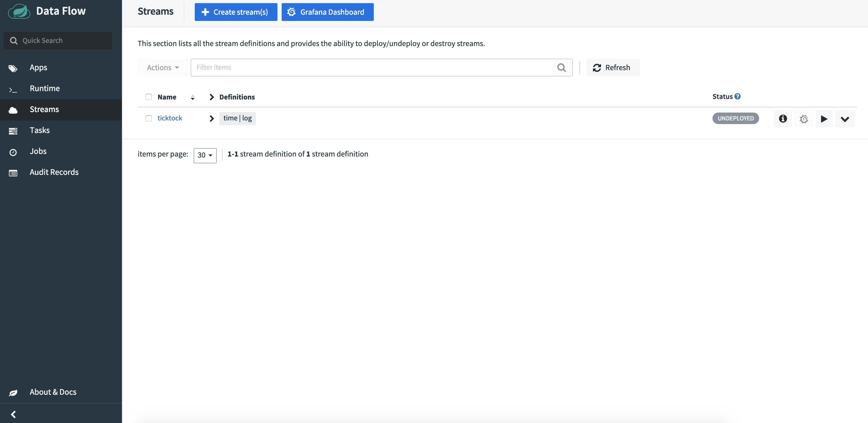Navigate to Jobs in the sidebar
The width and height of the screenshot is (868, 423).
pos(61,151)
